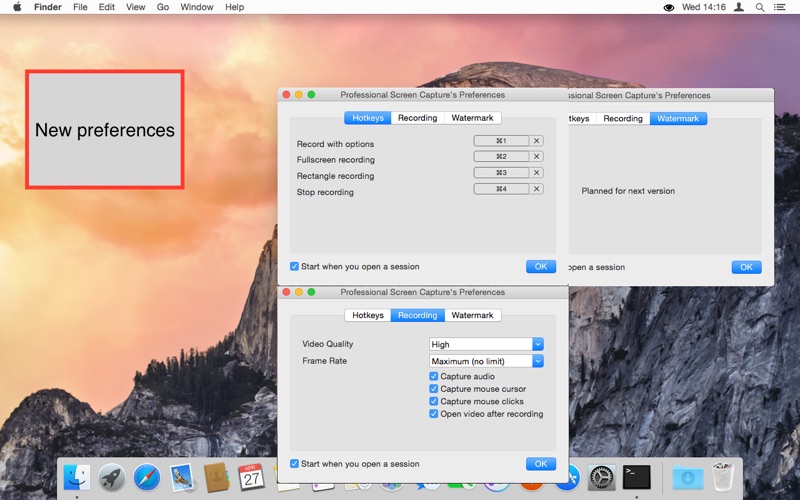The image size is (800, 500).
Task: Open the Help menu
Action: point(235,7)
